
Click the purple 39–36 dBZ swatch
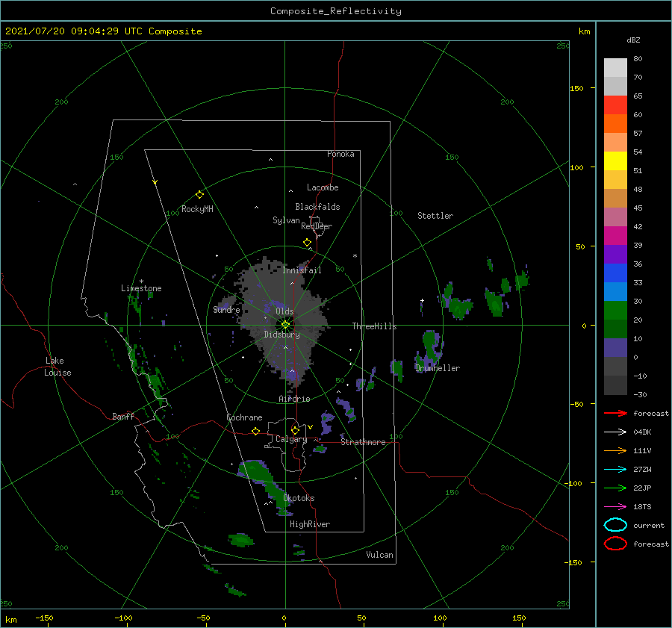coord(615,255)
